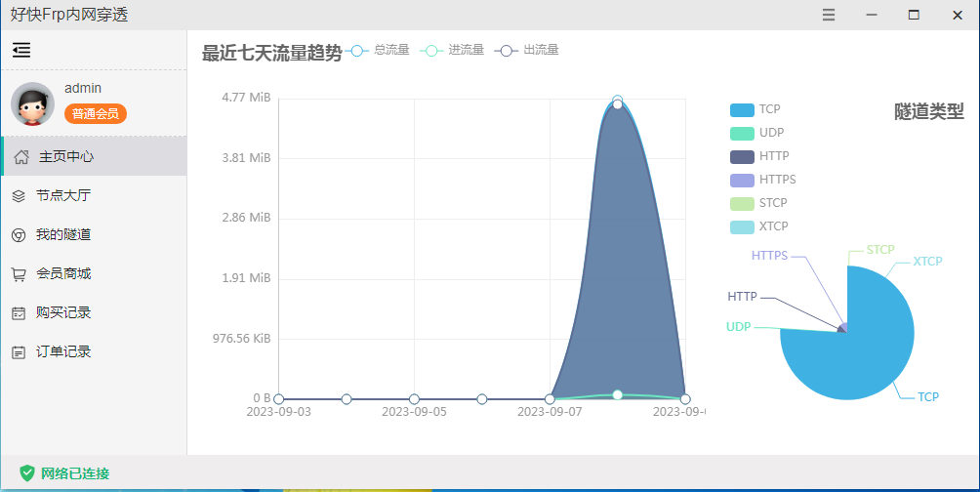Image resolution: width=980 pixels, height=492 pixels.
Task: Toggle STCP in the tunnel type legend
Action: (x=758, y=203)
